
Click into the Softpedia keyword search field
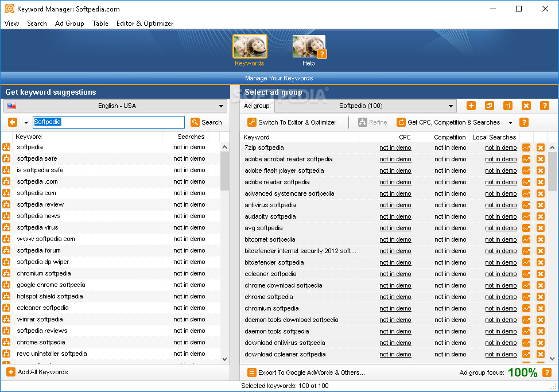coord(108,122)
